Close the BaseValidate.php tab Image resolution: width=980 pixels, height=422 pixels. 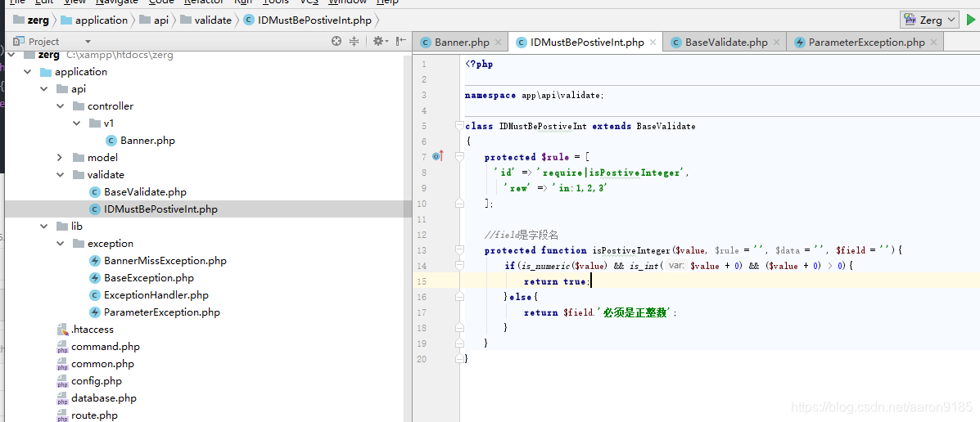776,43
